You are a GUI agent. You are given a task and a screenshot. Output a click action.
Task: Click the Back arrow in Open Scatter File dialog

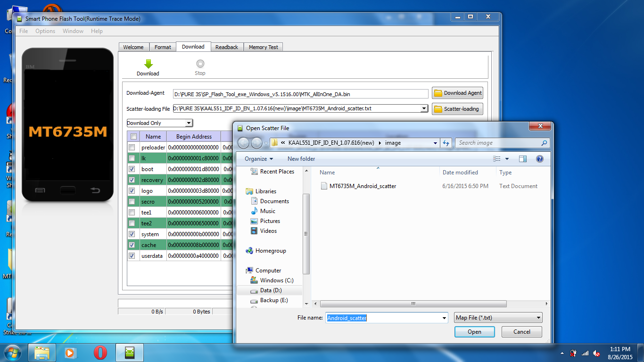[x=243, y=143]
